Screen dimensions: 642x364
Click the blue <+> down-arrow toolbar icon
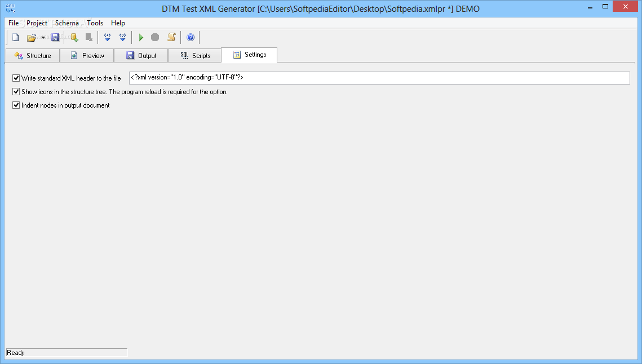[107, 38]
